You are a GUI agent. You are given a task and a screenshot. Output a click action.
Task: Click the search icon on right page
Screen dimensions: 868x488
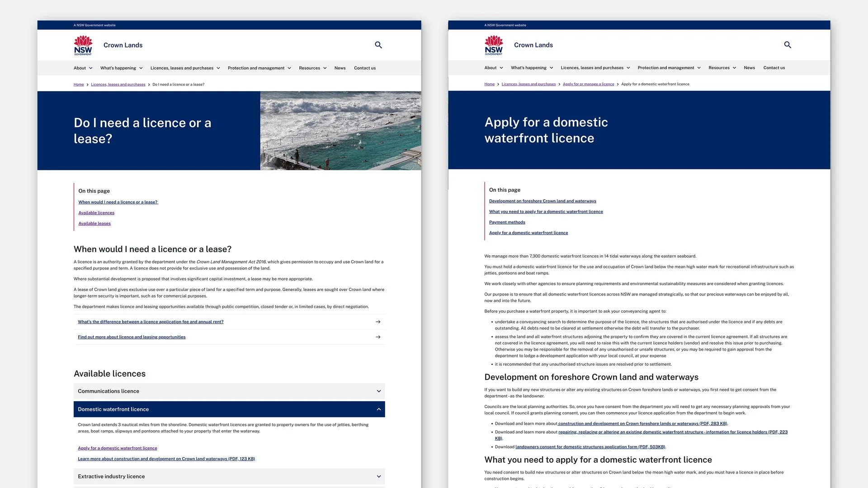788,45
